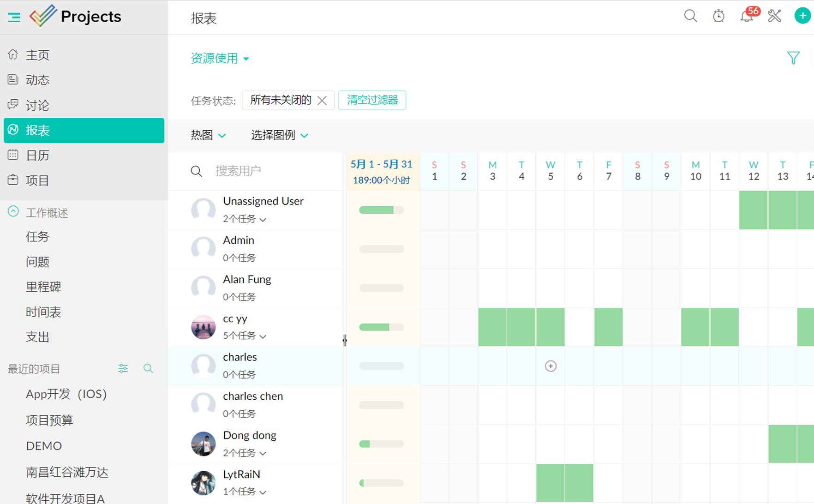
Task: Click the hamburger menu icon
Action: [x=14, y=18]
